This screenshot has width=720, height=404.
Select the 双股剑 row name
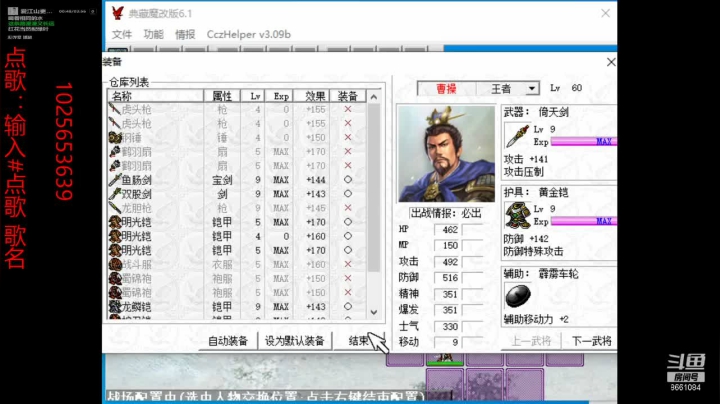click(x=136, y=194)
